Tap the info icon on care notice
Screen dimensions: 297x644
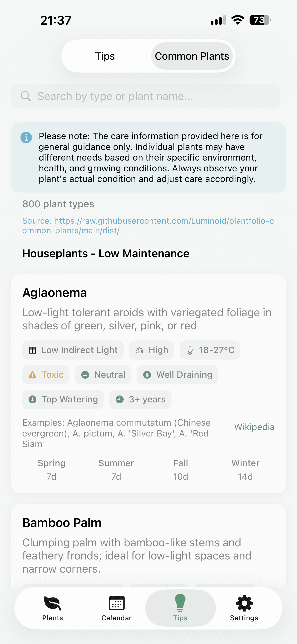[26, 137]
